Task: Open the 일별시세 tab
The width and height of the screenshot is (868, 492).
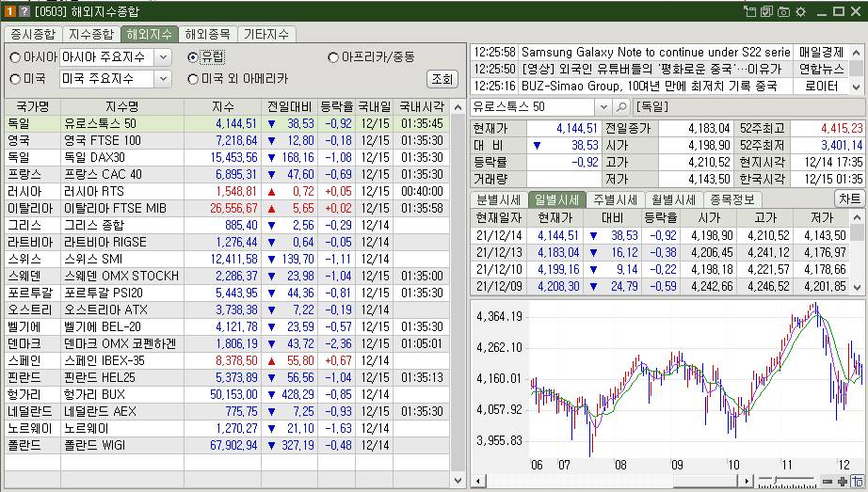Action: tap(557, 199)
